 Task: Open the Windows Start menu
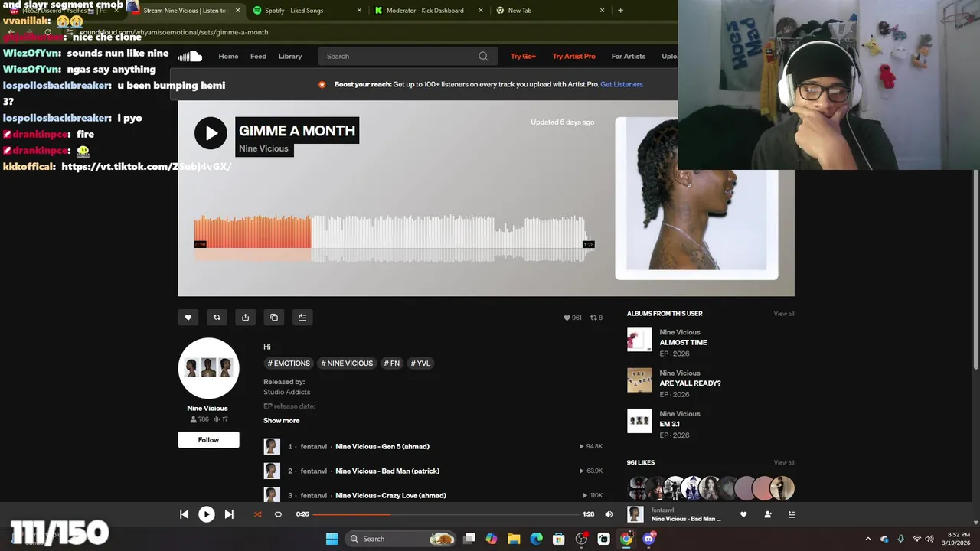[x=332, y=539]
